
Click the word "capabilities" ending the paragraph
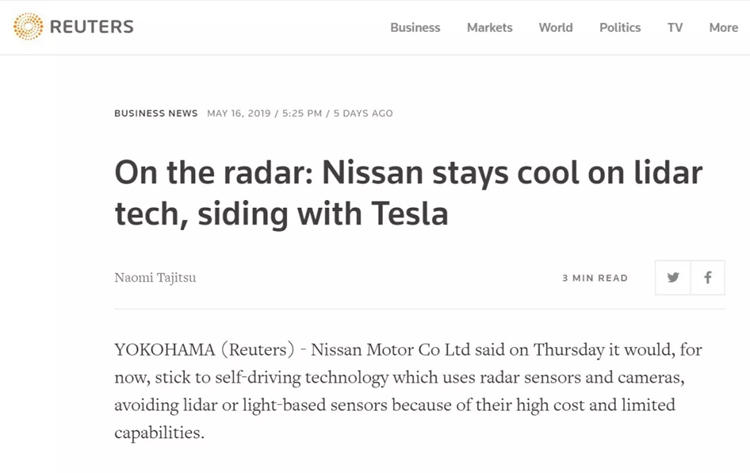point(157,433)
